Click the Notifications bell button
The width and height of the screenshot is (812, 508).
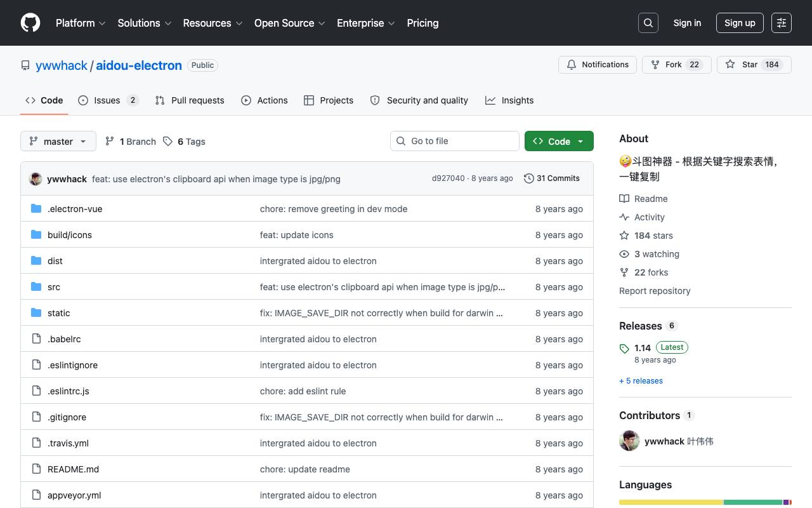[x=598, y=65]
